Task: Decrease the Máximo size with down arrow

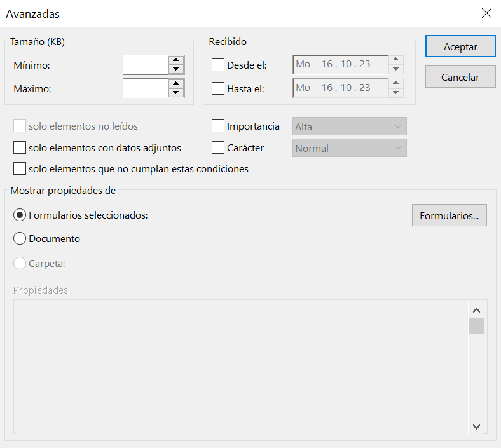Action: click(x=175, y=93)
